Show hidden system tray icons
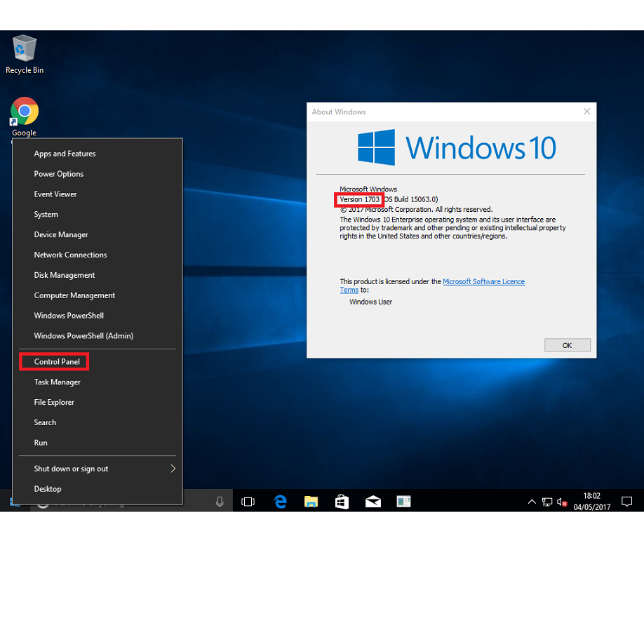The image size is (644, 644). click(x=532, y=502)
